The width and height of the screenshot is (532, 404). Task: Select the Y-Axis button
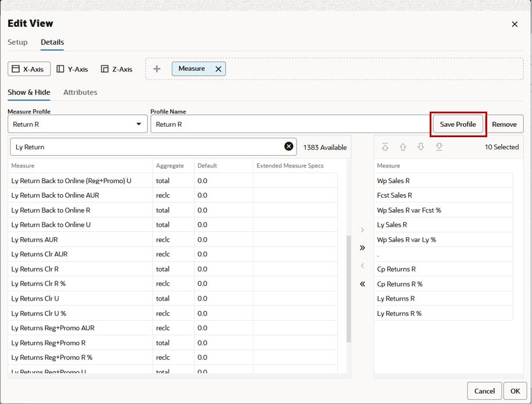(x=72, y=69)
